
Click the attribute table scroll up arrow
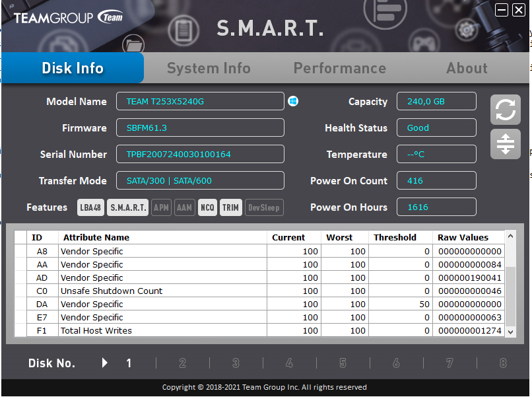510,236
